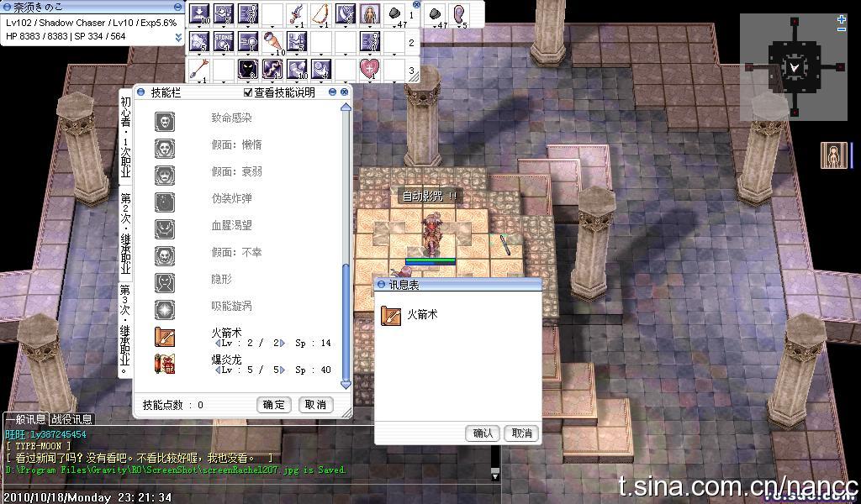This screenshot has height=504, width=861.
Task: Select the 吸能旋涡 skill icon
Action: (165, 309)
